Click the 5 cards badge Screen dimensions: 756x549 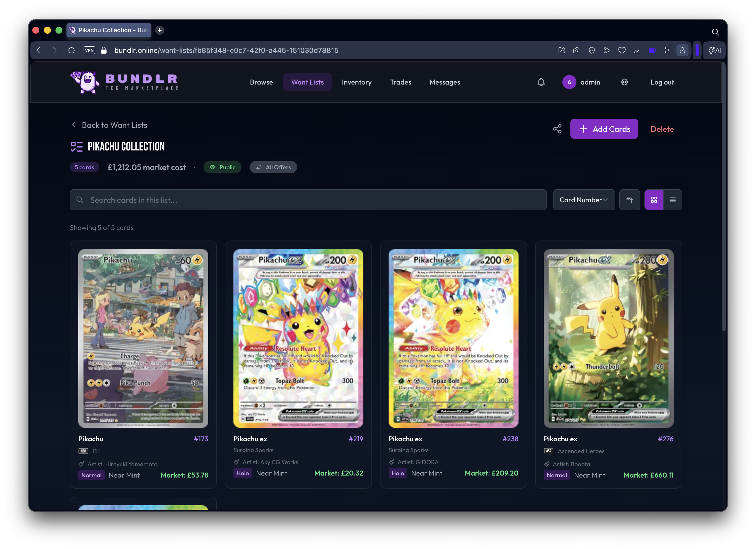(x=84, y=167)
